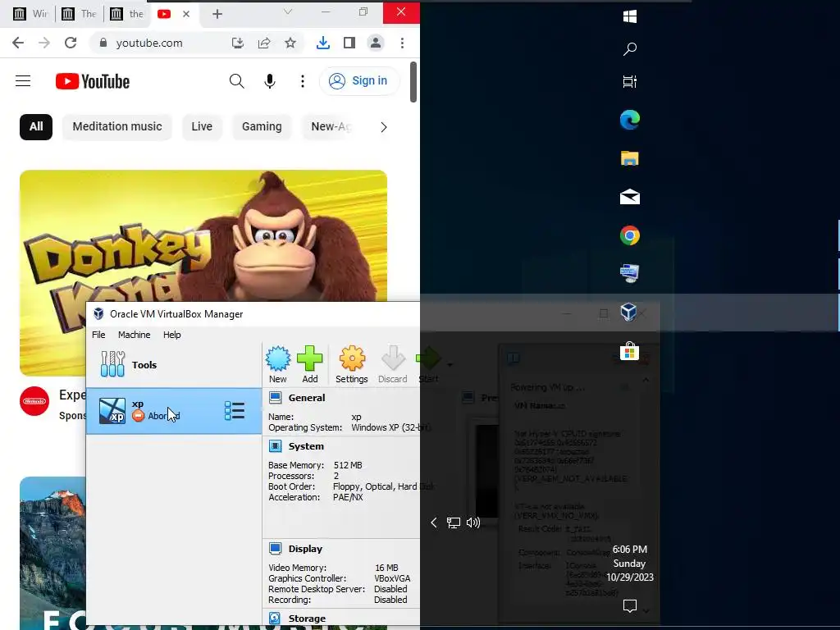
Task: Open the Windows Start button
Action: pyautogui.click(x=630, y=16)
